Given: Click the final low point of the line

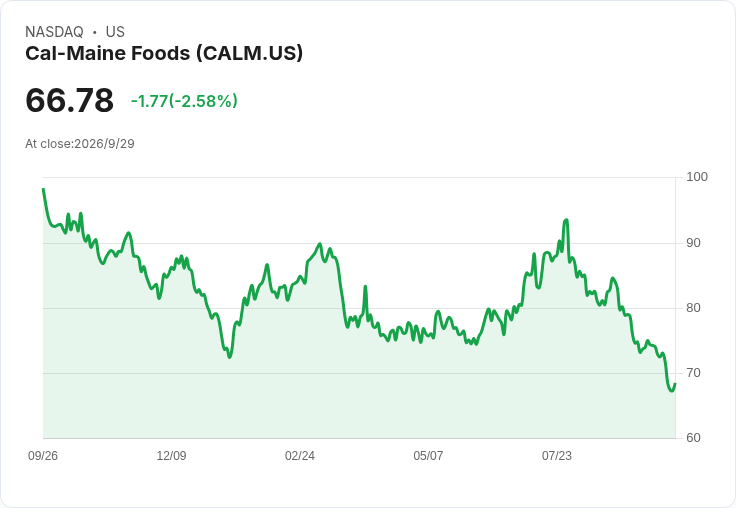Looking at the screenshot, I should (671, 391).
